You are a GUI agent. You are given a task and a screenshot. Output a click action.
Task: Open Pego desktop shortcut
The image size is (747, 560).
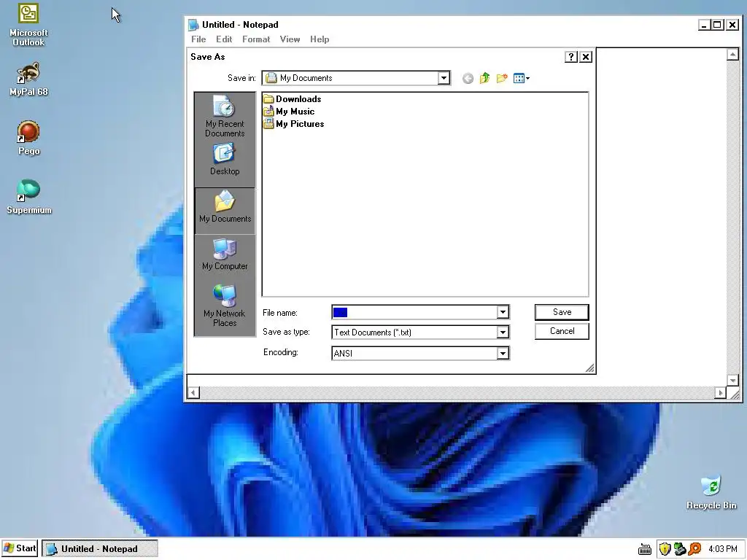pyautogui.click(x=28, y=138)
